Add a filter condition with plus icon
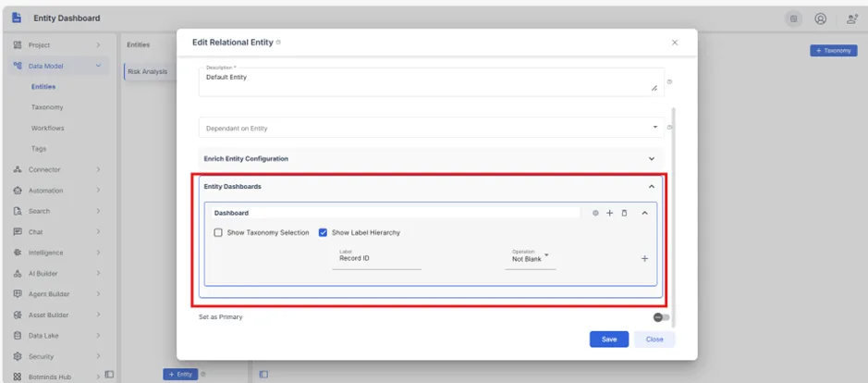 pos(644,259)
